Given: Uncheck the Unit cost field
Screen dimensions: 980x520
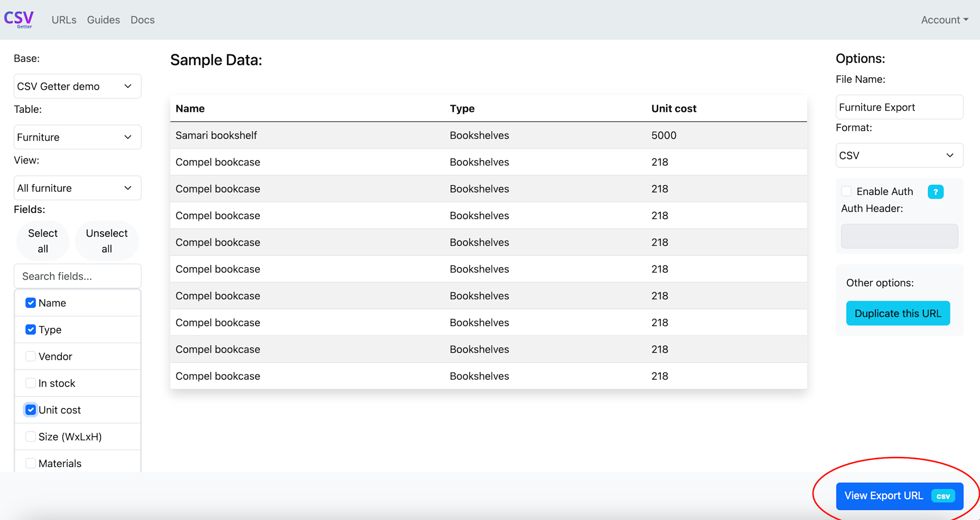Looking at the screenshot, I should [x=30, y=409].
